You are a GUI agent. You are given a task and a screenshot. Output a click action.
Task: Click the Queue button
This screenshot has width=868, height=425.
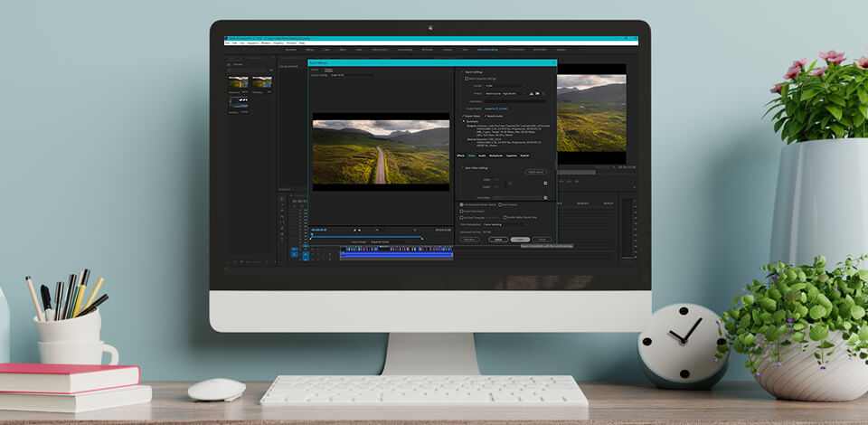497,240
